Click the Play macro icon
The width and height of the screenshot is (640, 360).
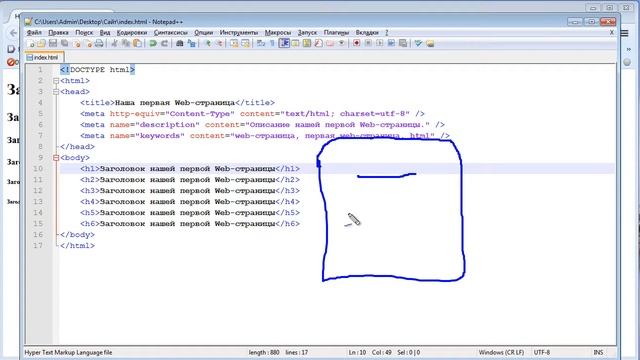(380, 43)
